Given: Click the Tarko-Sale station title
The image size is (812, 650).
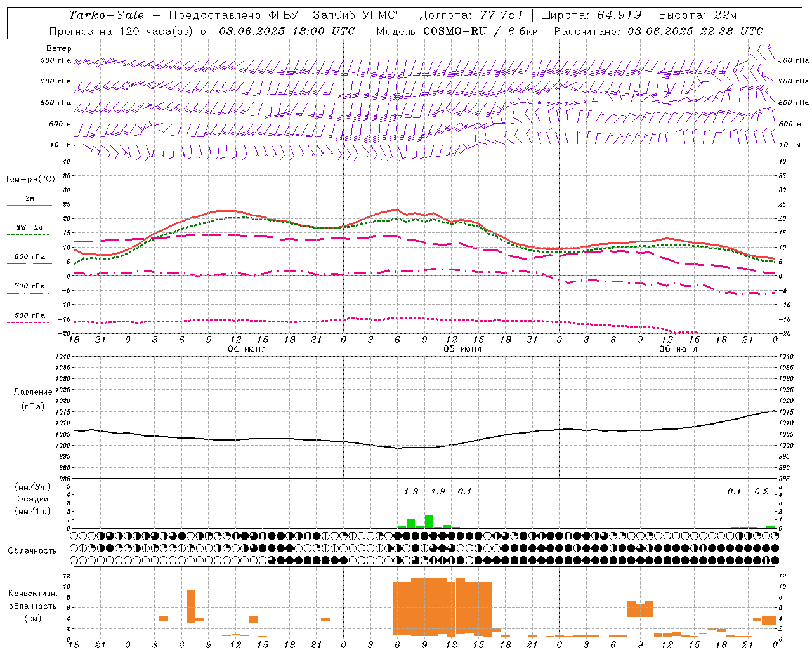Looking at the screenshot, I should coord(107,15).
